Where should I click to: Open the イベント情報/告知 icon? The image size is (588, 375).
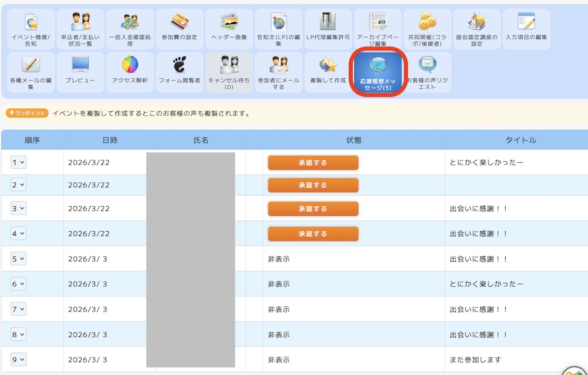(x=31, y=29)
